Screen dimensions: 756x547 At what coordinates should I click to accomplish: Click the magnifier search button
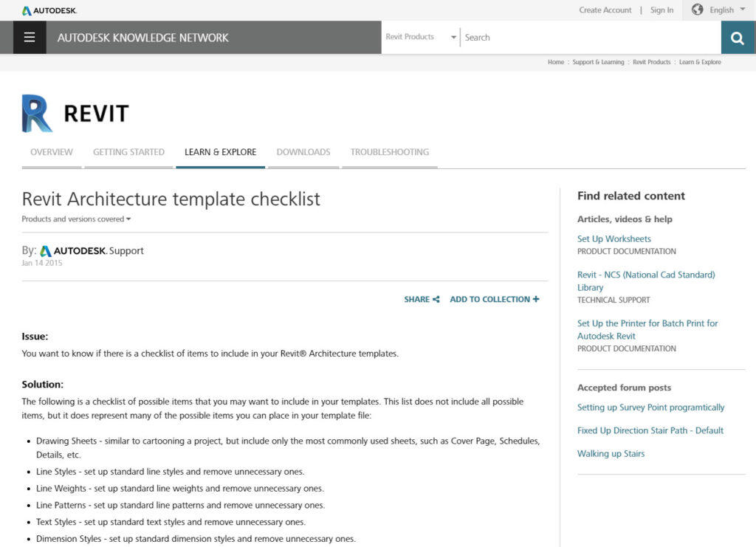(x=738, y=38)
